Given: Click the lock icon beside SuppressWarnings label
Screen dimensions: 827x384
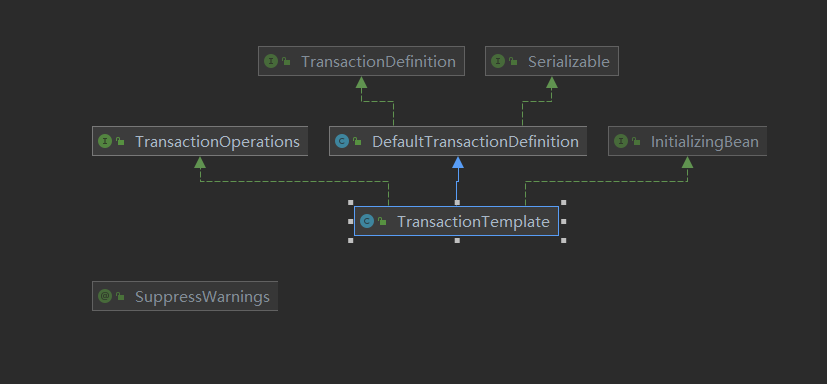Looking at the screenshot, I should [x=120, y=296].
